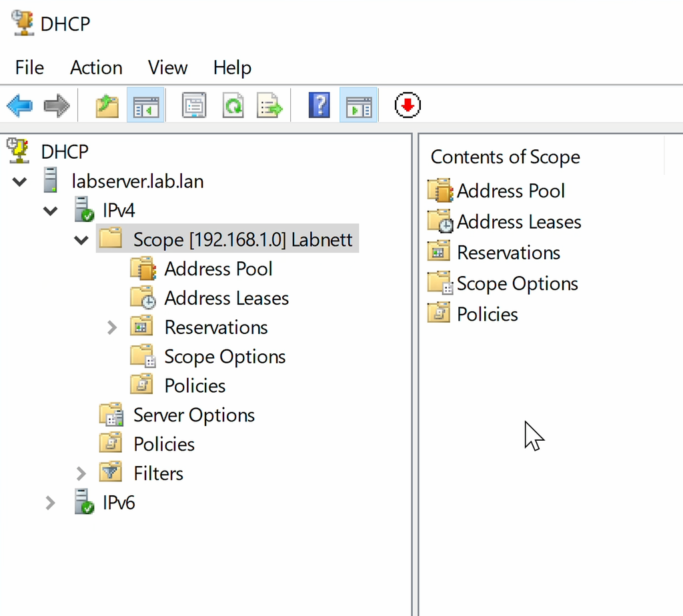Select Address Pool label in the tree

pyautogui.click(x=218, y=269)
